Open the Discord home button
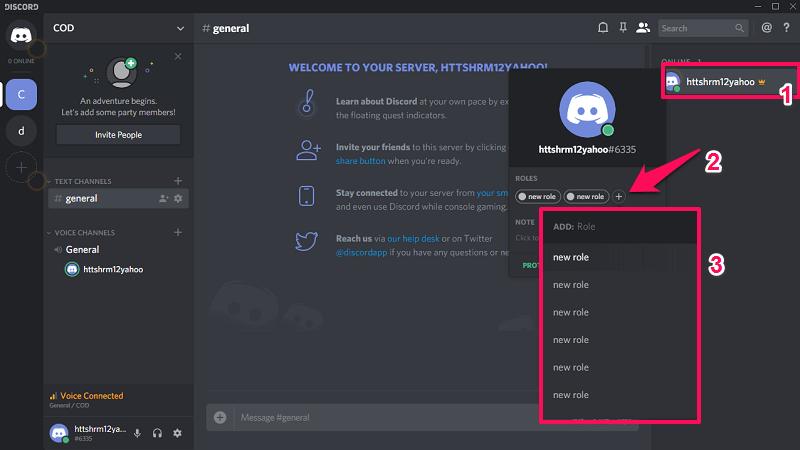 click(x=21, y=35)
